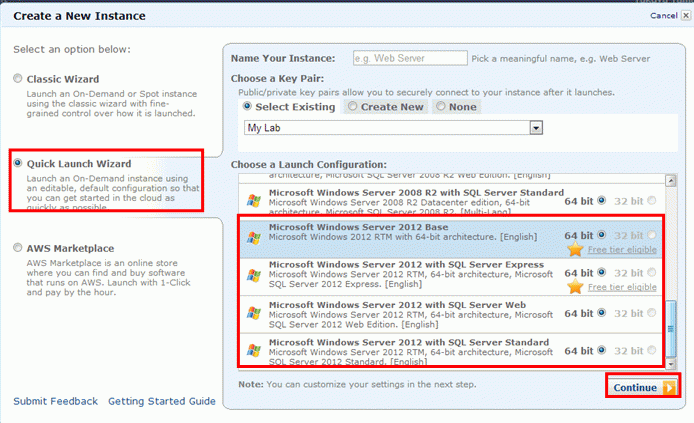
Task: Select the Classic Wizard radio option
Action: 18,79
